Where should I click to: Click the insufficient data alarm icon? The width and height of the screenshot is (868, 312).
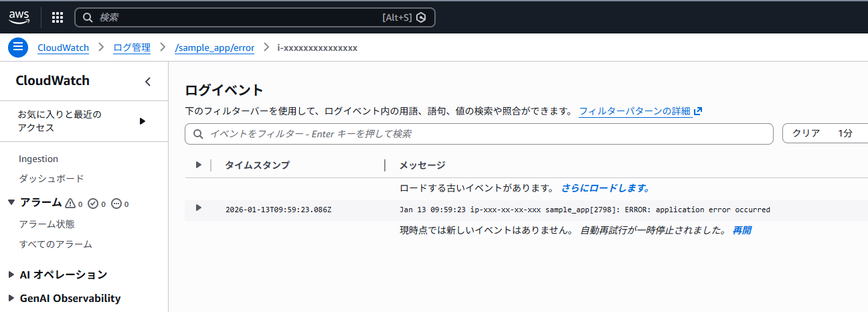(x=116, y=203)
